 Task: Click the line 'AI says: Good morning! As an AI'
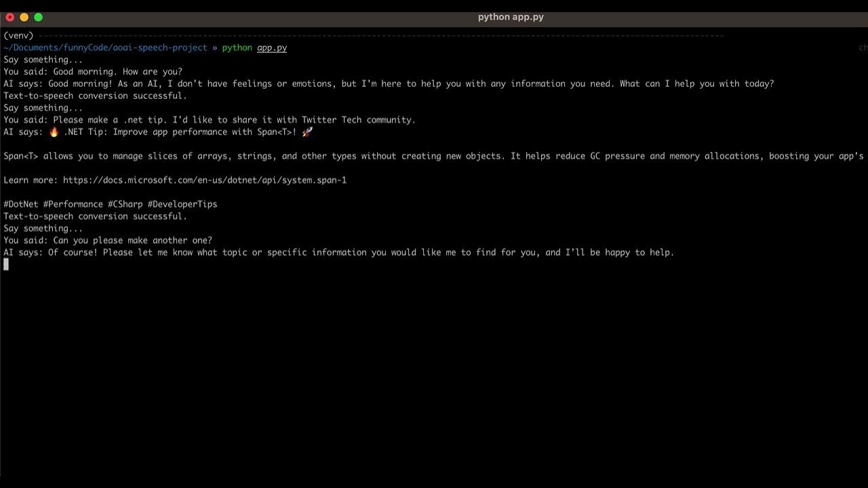[x=389, y=84]
